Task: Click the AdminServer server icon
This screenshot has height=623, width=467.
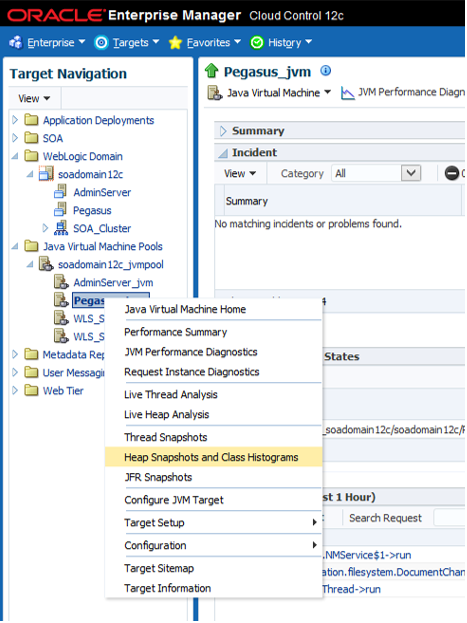Action: pos(60,192)
